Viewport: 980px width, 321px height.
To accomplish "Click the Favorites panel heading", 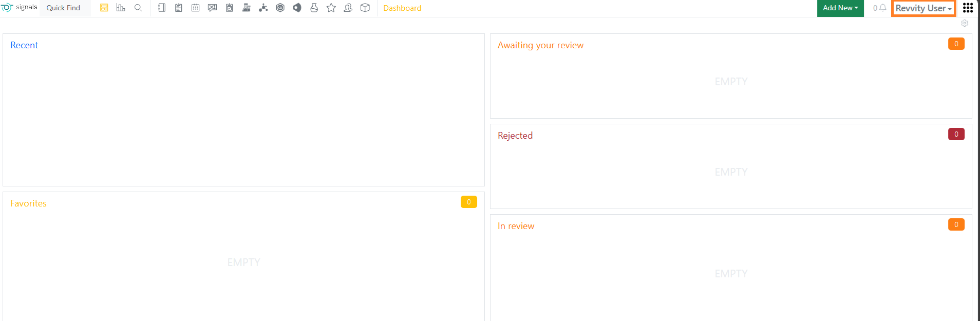I will tap(28, 203).
